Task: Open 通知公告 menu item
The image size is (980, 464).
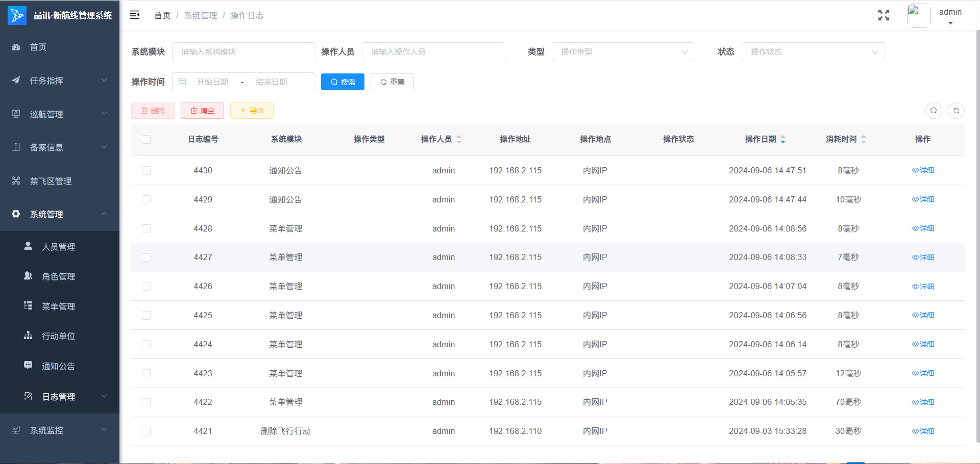Action: click(60, 366)
